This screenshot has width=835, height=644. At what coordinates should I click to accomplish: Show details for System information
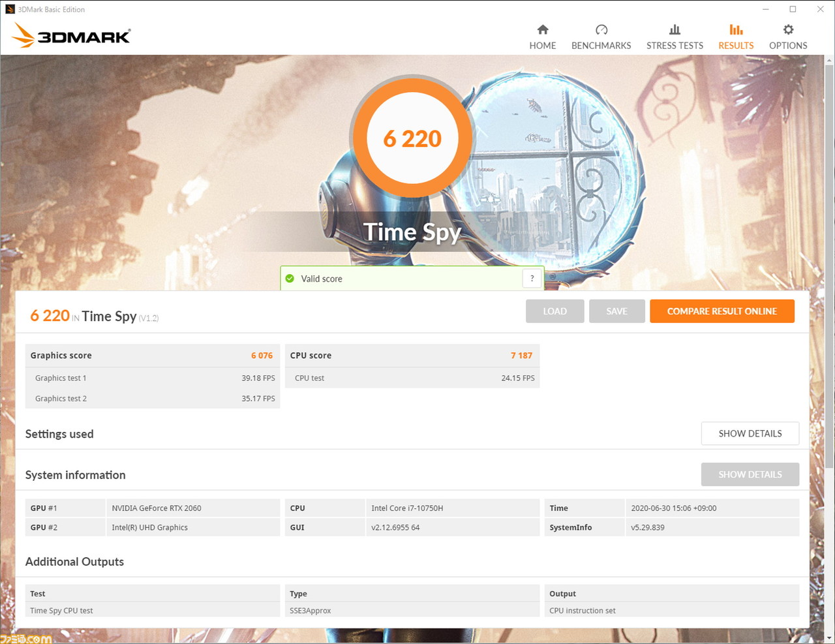point(750,474)
